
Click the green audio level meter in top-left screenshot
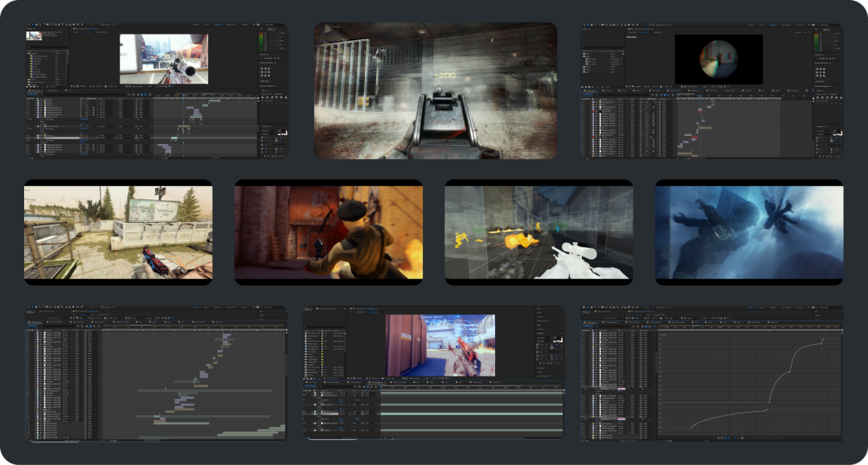(261, 42)
